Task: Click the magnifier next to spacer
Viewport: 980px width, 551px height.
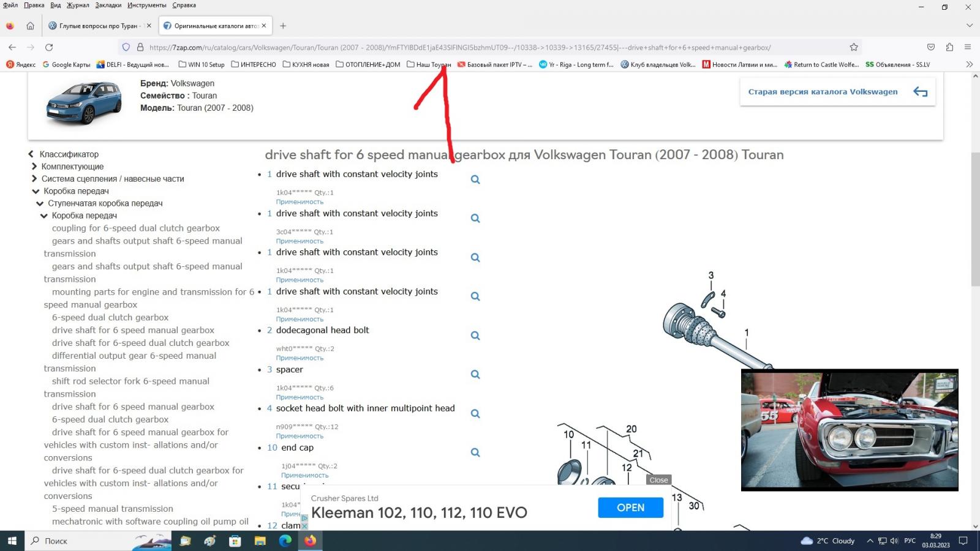Action: click(475, 374)
